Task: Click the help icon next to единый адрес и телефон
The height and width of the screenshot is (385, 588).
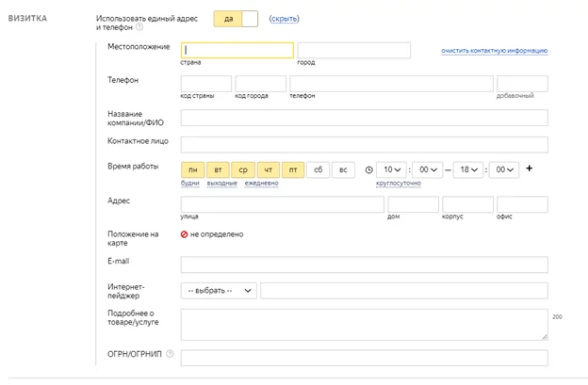Action: click(x=139, y=27)
